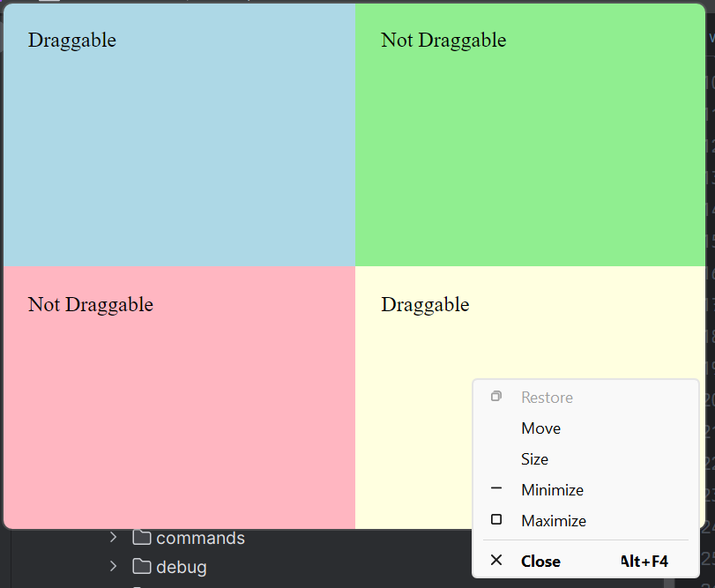Expand the debug folder chevron
The height and width of the screenshot is (588, 715).
(113, 567)
